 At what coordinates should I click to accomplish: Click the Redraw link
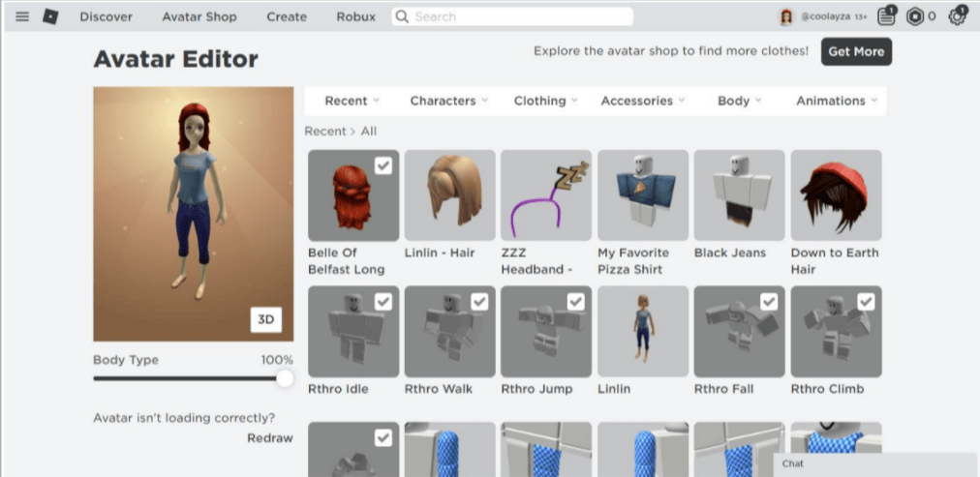(x=269, y=437)
